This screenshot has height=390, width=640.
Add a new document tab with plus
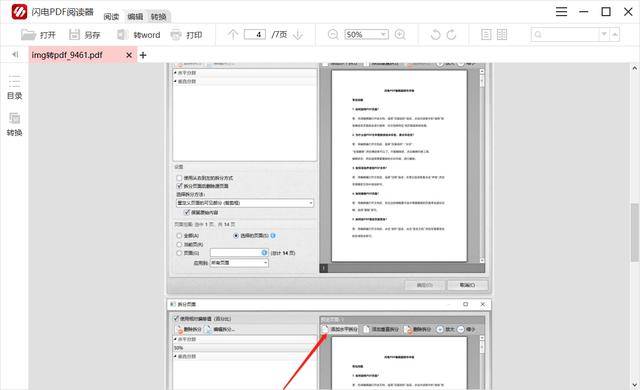pos(143,55)
